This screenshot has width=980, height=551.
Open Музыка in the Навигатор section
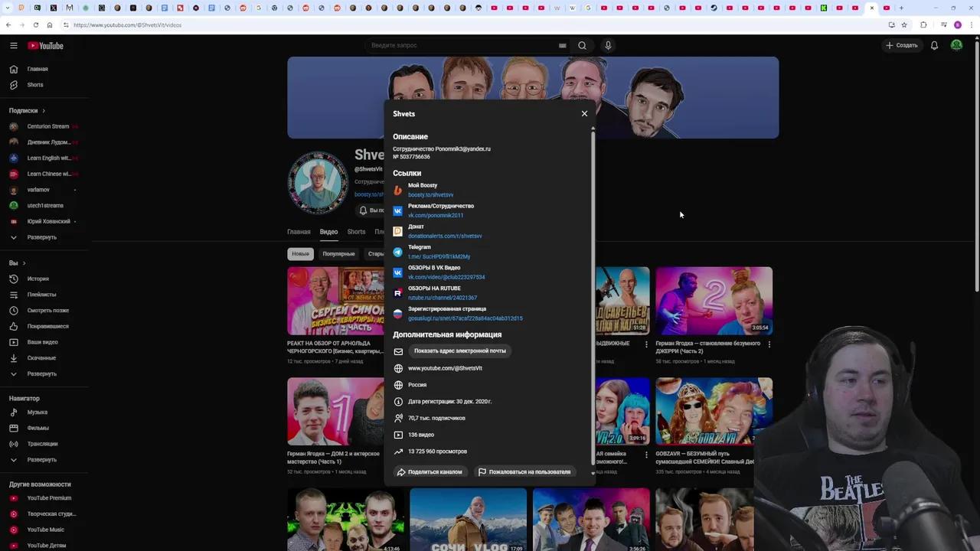tap(37, 412)
